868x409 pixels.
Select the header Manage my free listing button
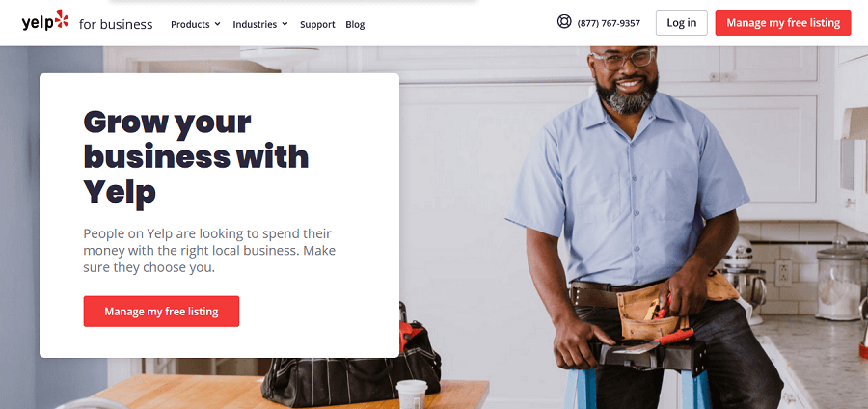pyautogui.click(x=783, y=23)
